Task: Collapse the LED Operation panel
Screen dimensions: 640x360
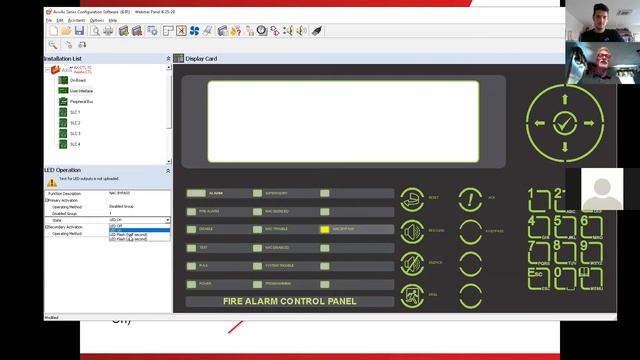Action: click(x=168, y=171)
